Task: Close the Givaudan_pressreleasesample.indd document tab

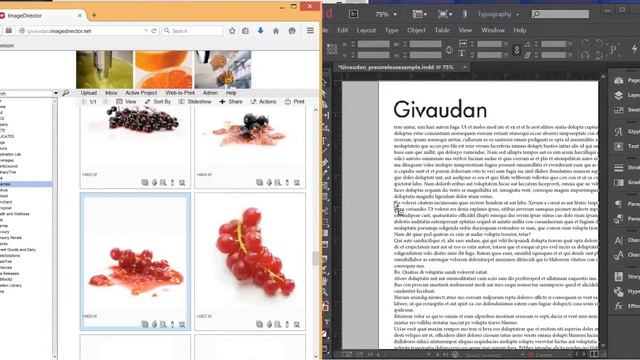Action: click(x=464, y=67)
